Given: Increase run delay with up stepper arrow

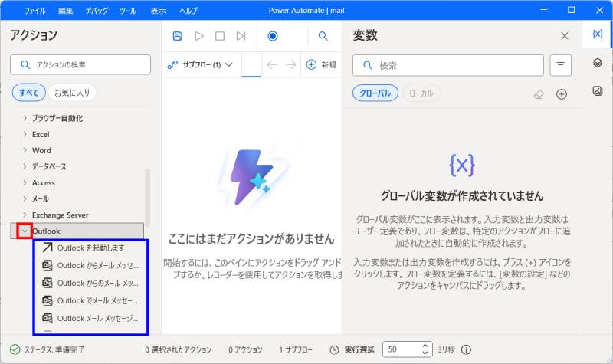Looking at the screenshot, I should 426,346.
